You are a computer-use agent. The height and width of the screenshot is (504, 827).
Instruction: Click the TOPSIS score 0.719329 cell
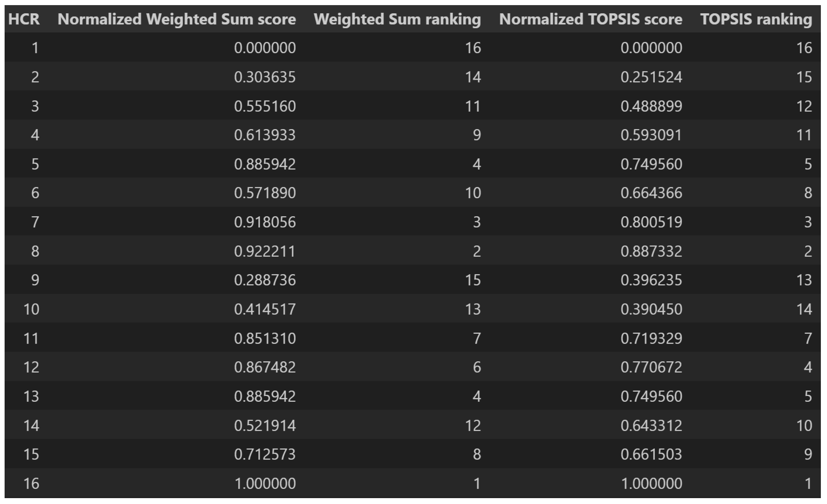pyautogui.click(x=651, y=338)
